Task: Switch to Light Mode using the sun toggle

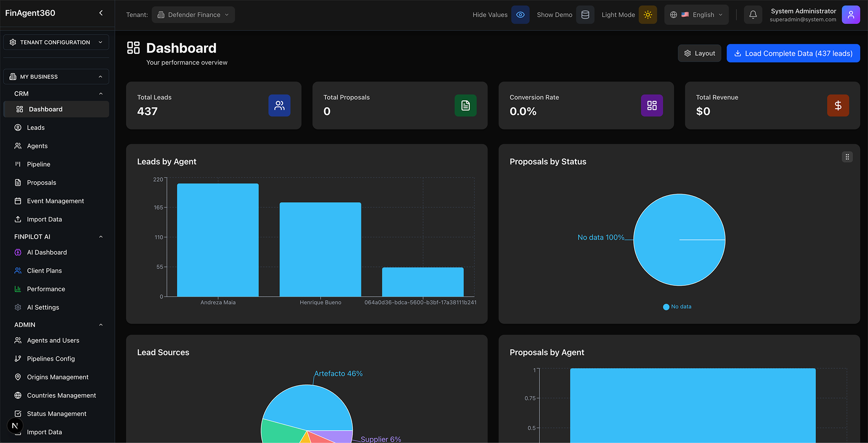Action: (x=648, y=14)
